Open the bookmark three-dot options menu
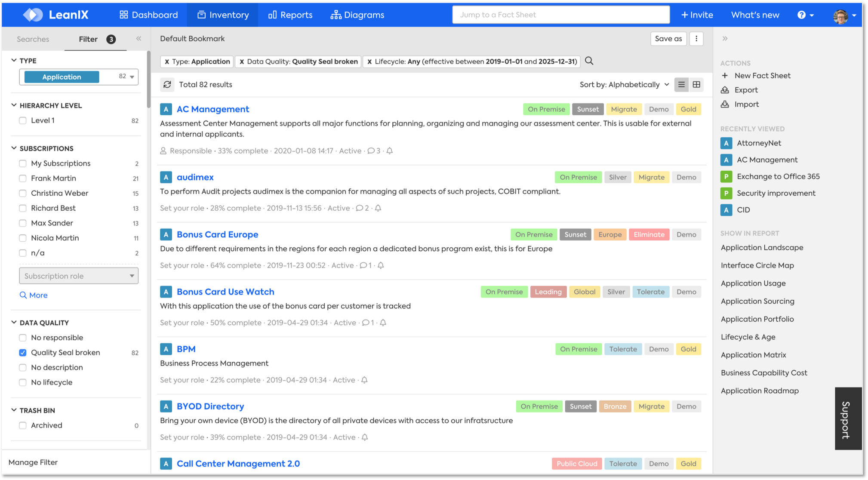The image size is (868, 480). coord(696,39)
